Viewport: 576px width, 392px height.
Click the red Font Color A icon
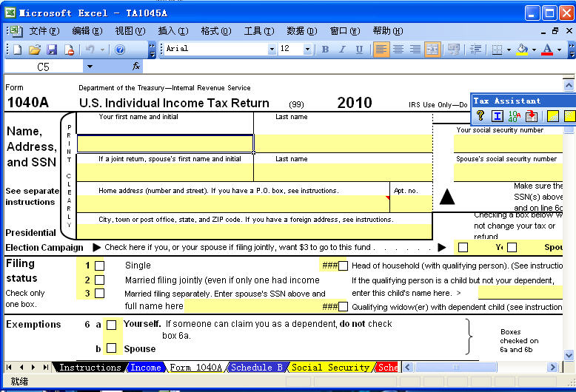click(x=547, y=49)
